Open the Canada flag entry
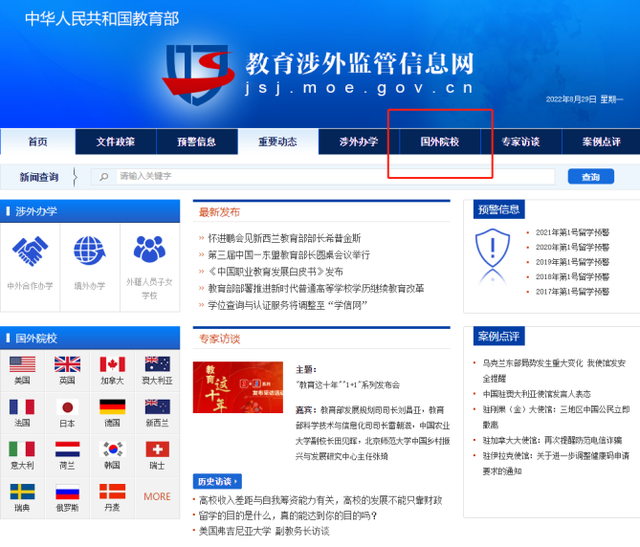 point(112,364)
